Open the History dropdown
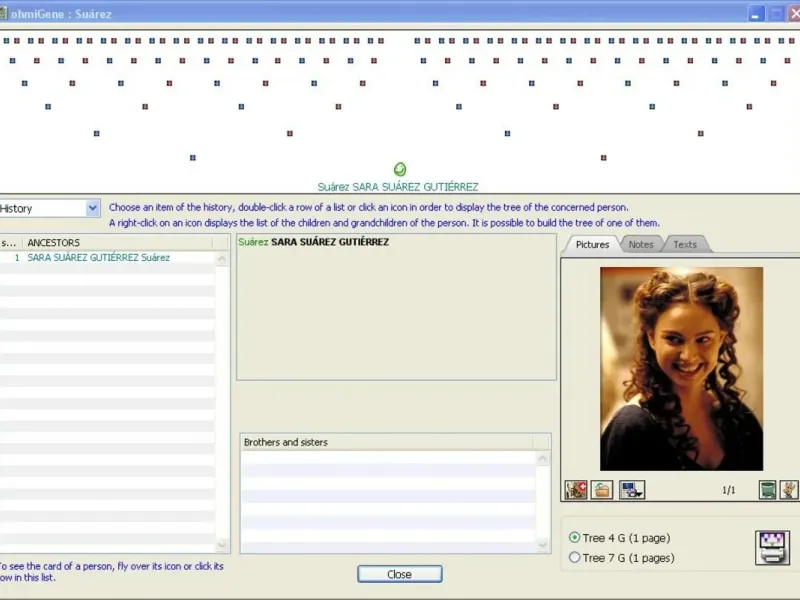Screen dimensions: 800x600 (x=92, y=208)
